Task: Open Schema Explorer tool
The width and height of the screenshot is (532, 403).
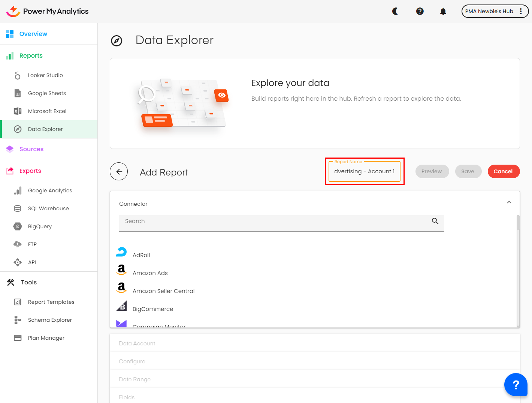Action: [50, 320]
